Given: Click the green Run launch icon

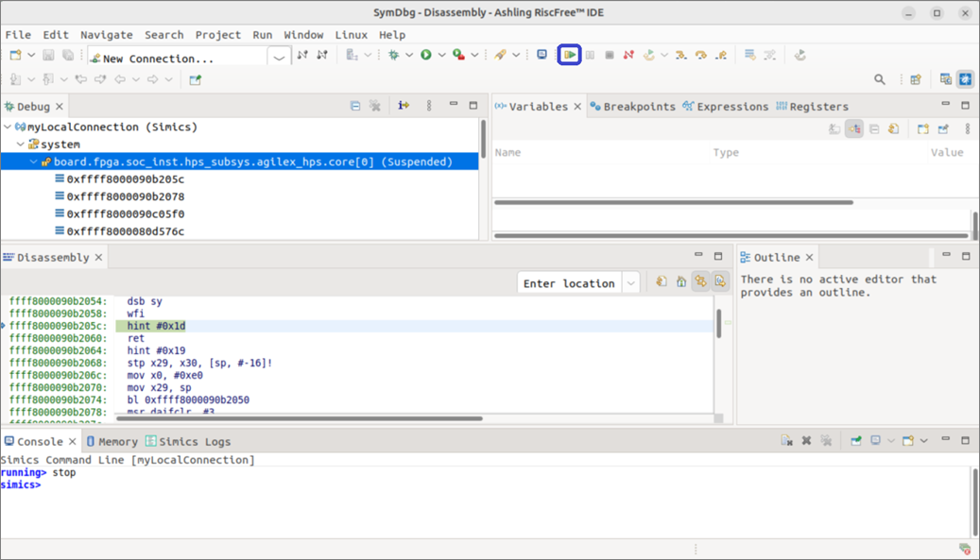Looking at the screenshot, I should [426, 56].
